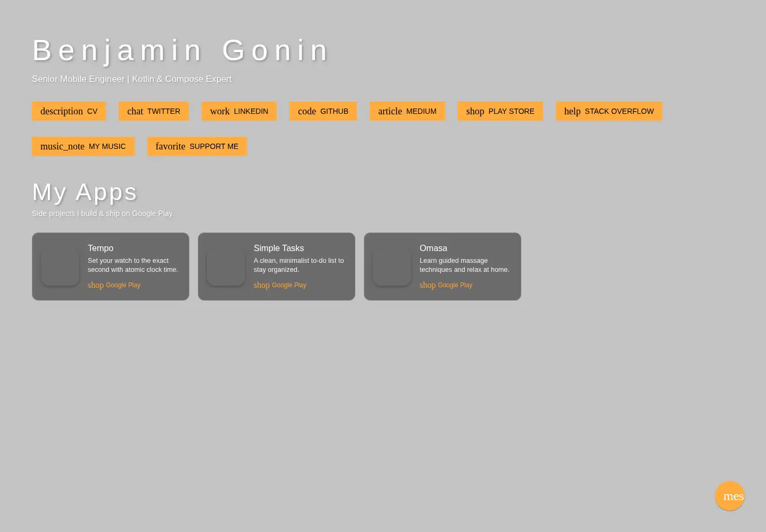Click the Tempo atomic clock description

point(133,265)
